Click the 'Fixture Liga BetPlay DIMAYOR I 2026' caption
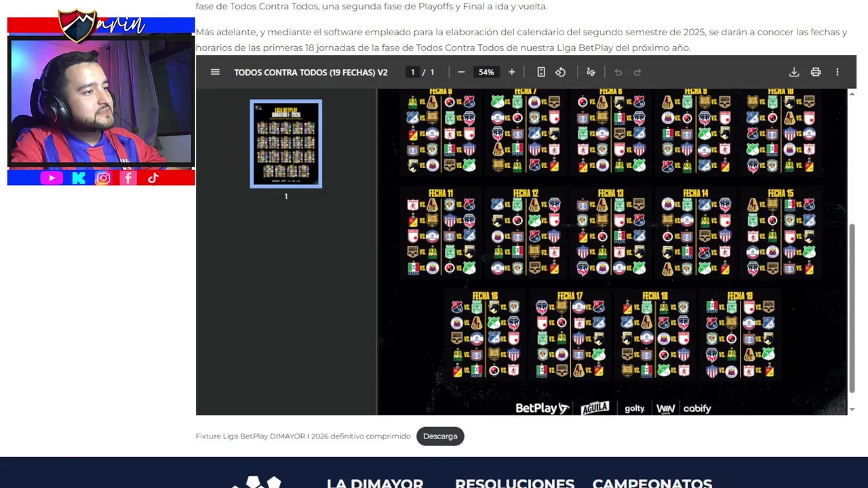The image size is (868, 488). click(303, 436)
